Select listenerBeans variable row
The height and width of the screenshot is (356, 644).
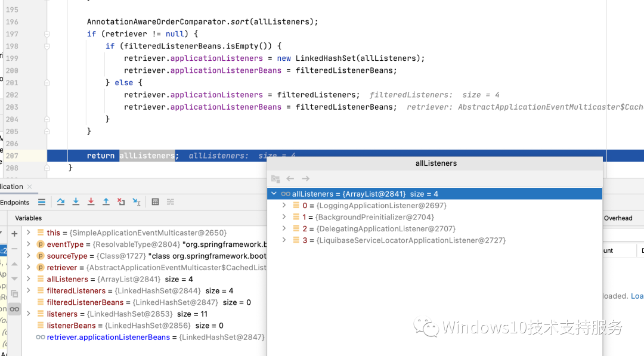[144, 326]
